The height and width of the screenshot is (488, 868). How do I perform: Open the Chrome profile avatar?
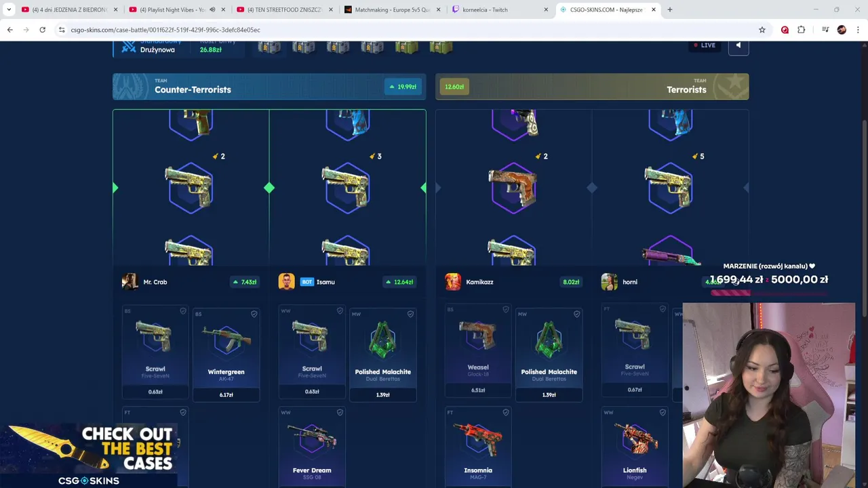pyautogui.click(x=842, y=30)
